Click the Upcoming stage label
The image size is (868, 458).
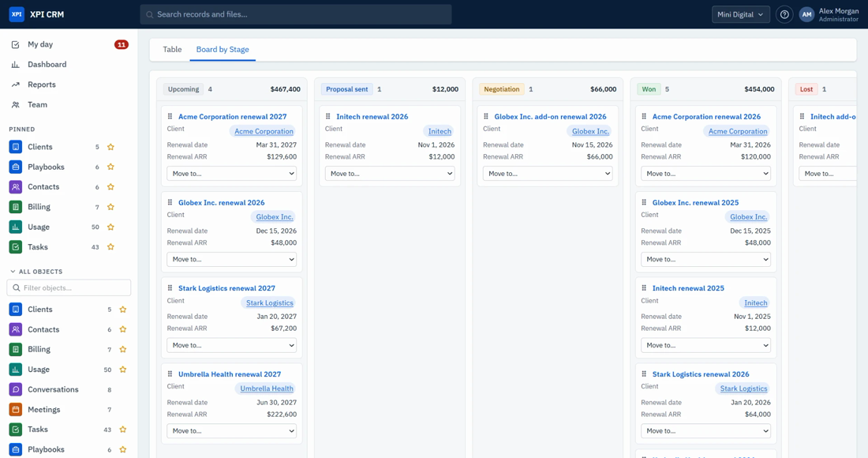[x=183, y=89]
